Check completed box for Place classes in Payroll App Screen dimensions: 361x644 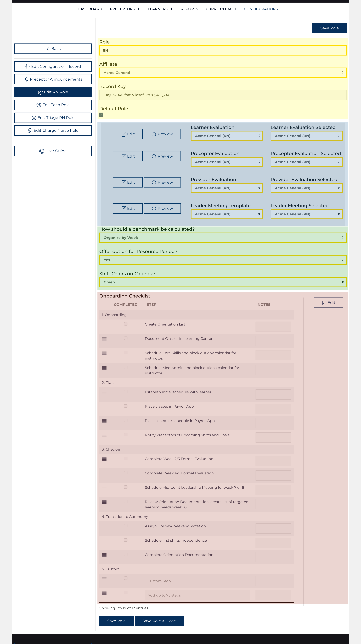click(126, 406)
